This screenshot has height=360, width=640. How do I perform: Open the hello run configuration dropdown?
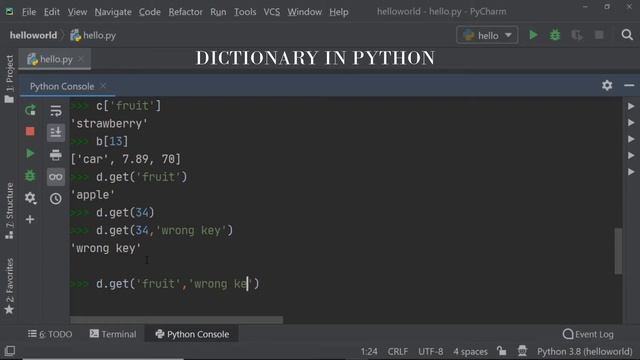[487, 36]
